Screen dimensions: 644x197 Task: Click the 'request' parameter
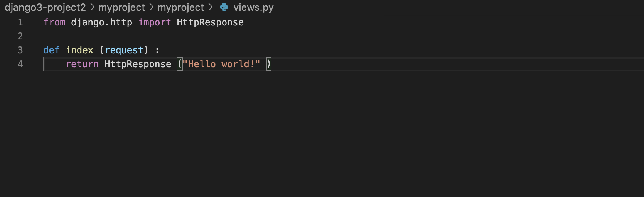coord(124,50)
